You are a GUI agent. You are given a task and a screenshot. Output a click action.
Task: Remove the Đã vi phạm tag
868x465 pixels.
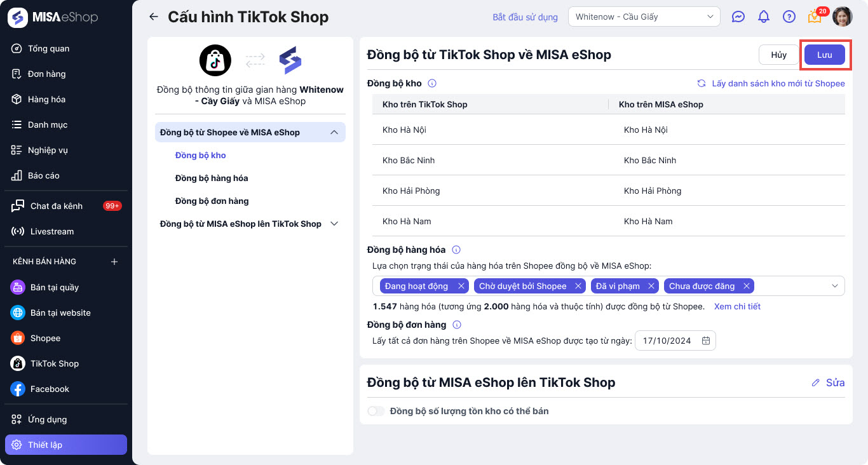pos(651,286)
